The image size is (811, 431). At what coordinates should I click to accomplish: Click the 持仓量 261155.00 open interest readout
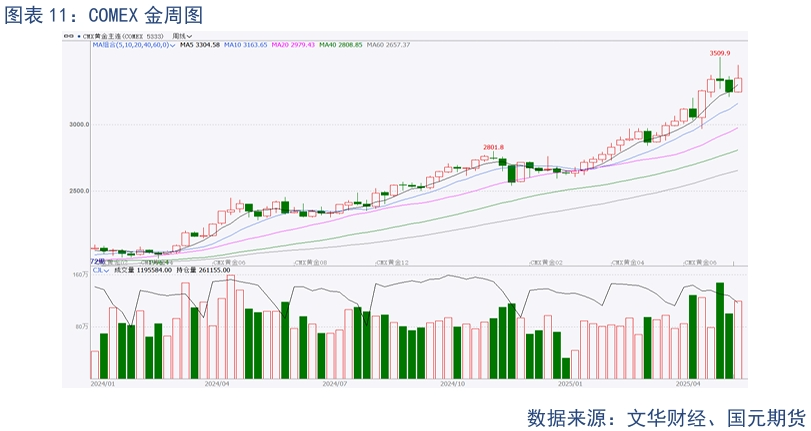[203, 269]
